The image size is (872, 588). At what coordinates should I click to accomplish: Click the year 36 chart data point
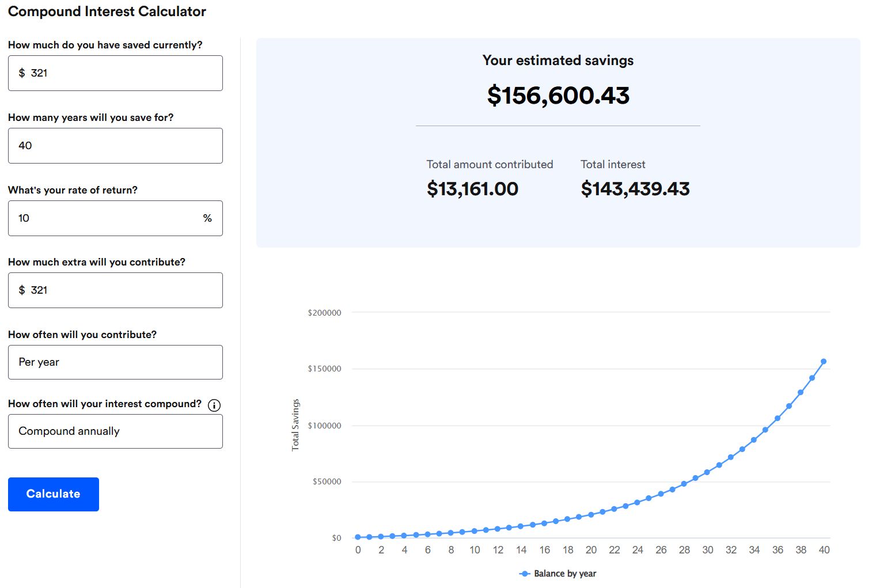pyautogui.click(x=778, y=418)
